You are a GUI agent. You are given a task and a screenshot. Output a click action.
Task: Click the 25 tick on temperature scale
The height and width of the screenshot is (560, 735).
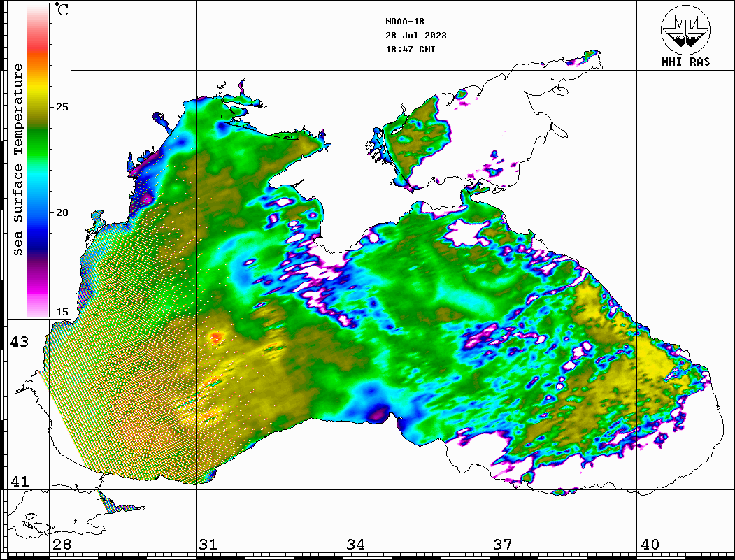pyautogui.click(x=62, y=107)
